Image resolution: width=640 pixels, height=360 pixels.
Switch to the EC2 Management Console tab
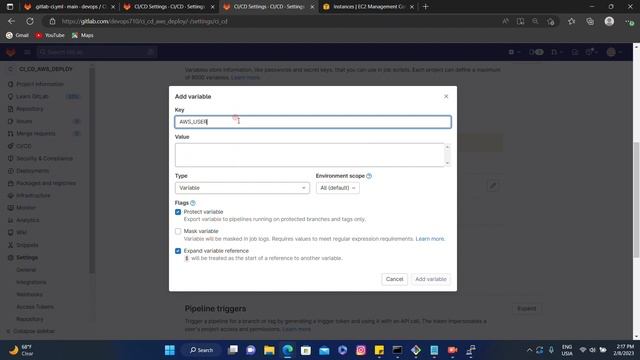tap(369, 7)
